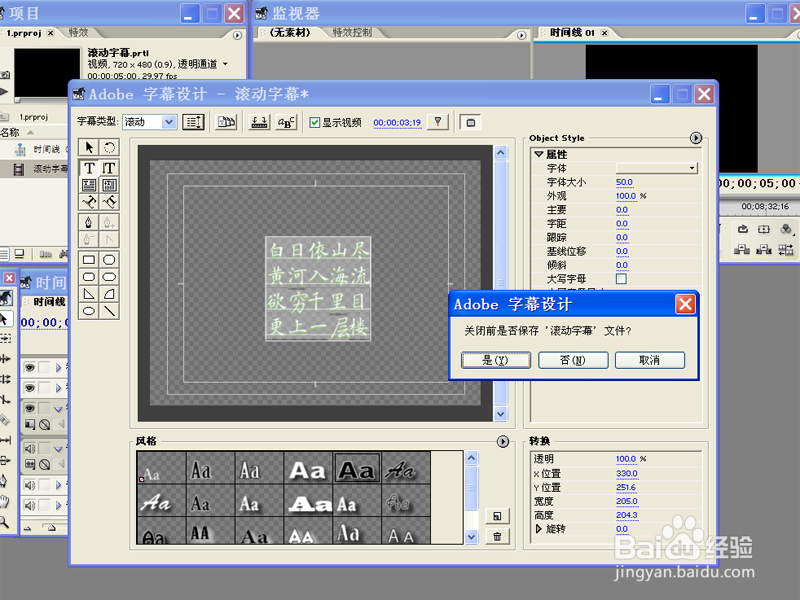This screenshot has height=600, width=800.
Task: Click the 外观 value 100.0
Action: click(626, 196)
